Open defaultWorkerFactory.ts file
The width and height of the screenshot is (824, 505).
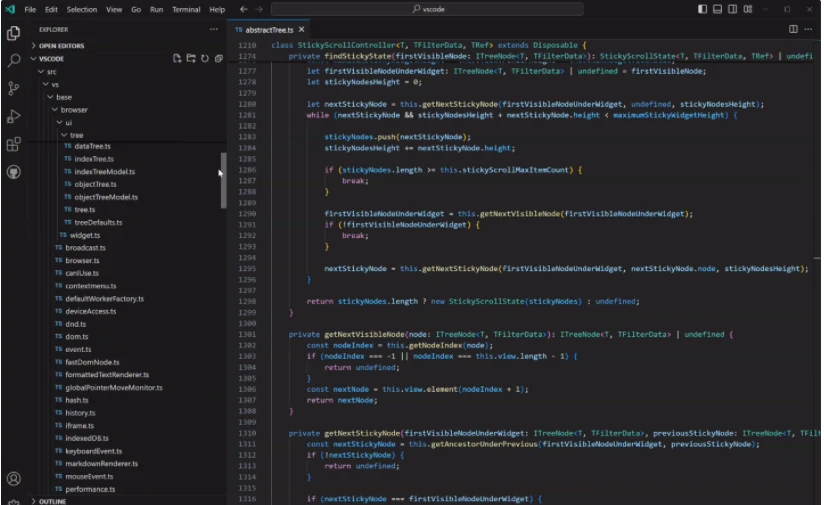pos(104,298)
